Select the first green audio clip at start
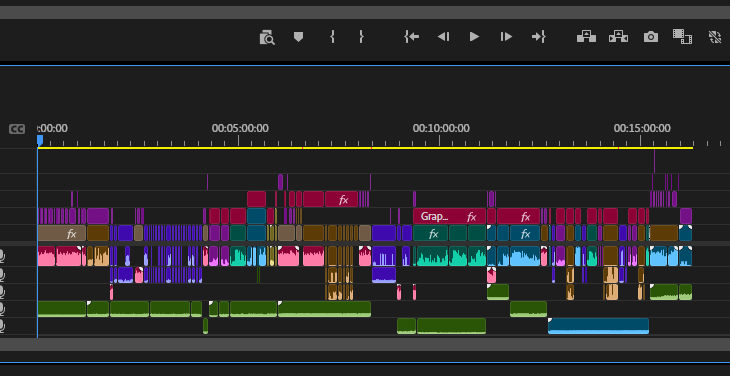Screen dimensions: 730x376 coord(62,309)
